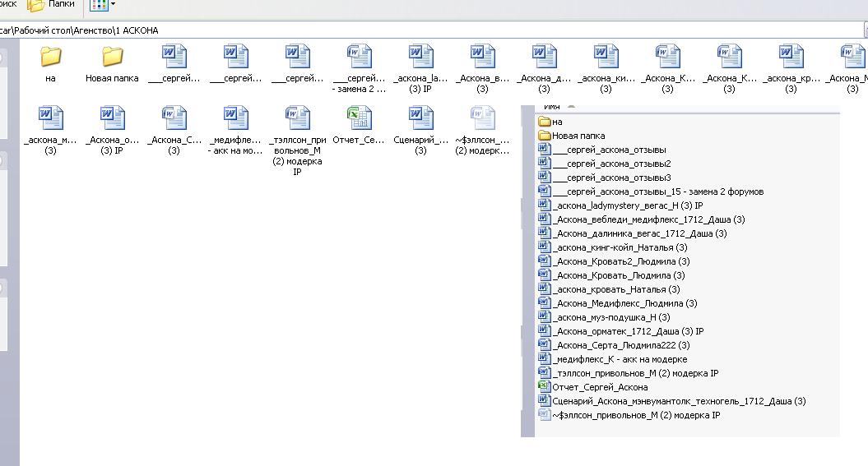Select the large '_аскона_ки… (3)' document icon

(x=606, y=57)
